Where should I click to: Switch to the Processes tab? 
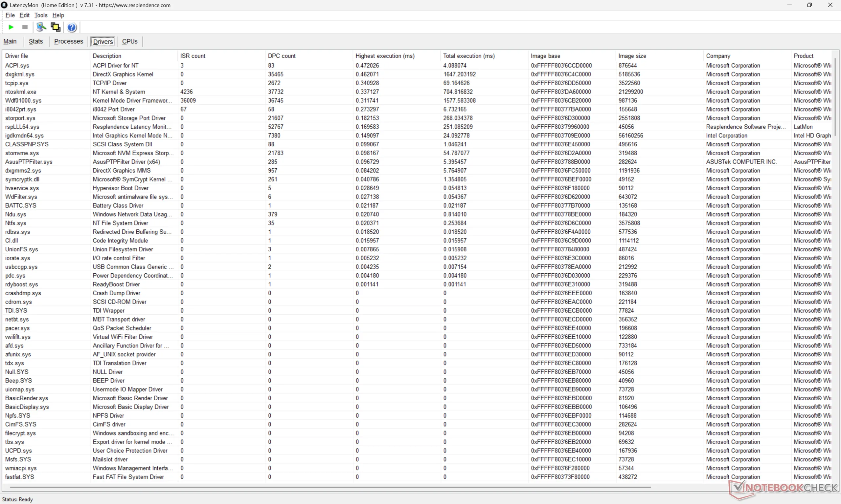click(x=68, y=41)
